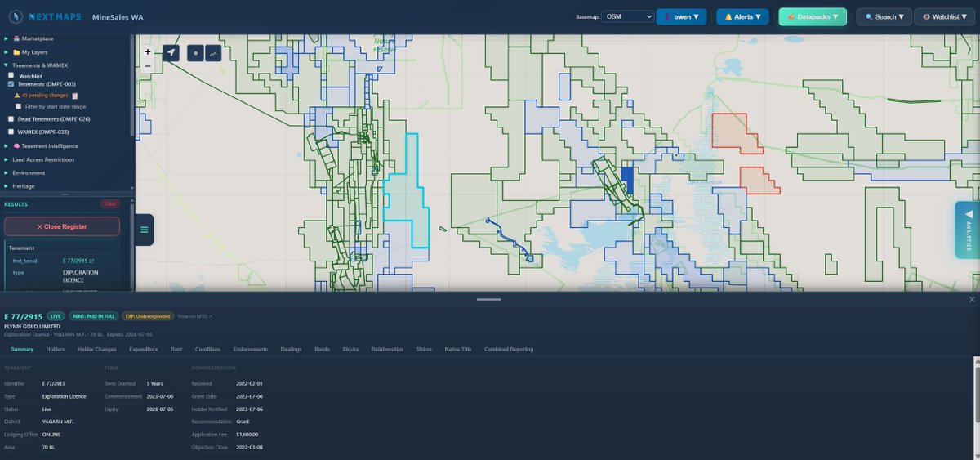This screenshot has height=460, width=980.
Task: Click the Tenement Intelligence brain icon
Action: click(16, 145)
